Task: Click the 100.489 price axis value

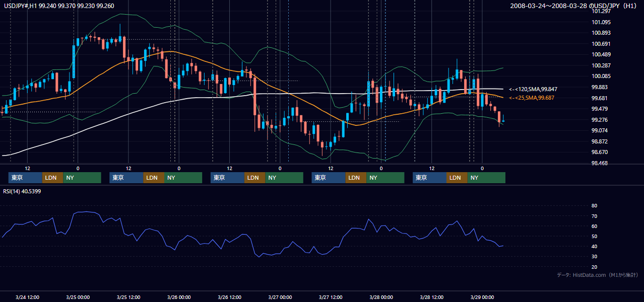Action: coord(602,55)
